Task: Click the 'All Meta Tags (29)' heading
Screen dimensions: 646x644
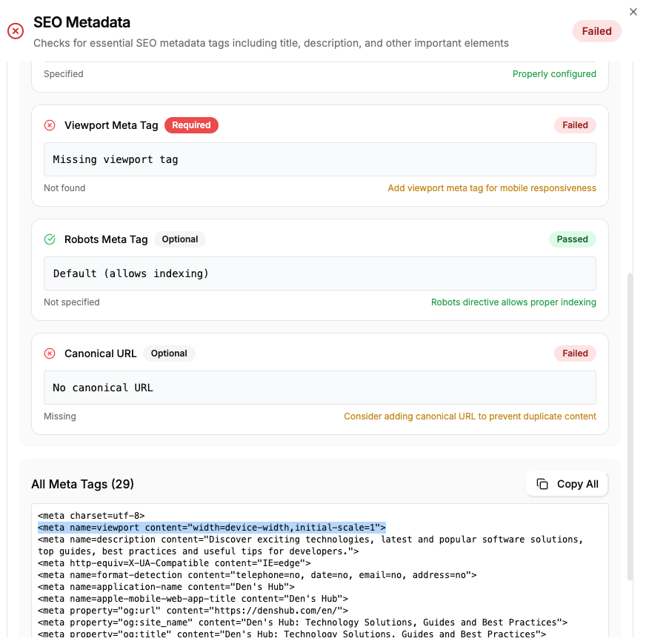Action: 82,484
